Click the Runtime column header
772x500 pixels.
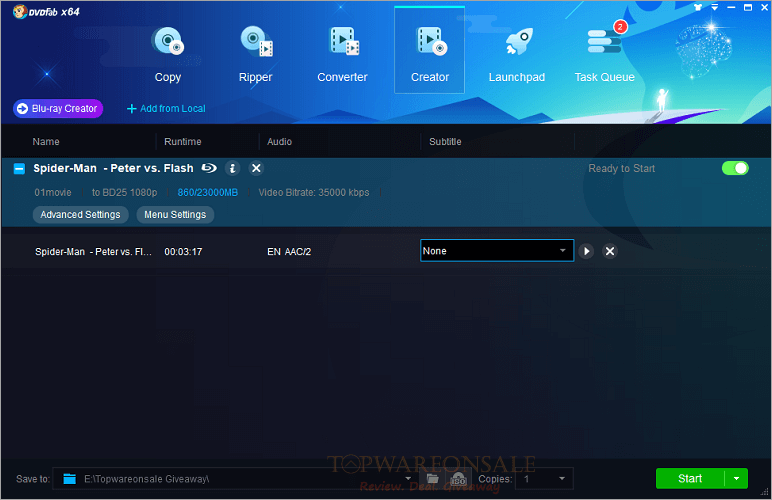coord(183,142)
